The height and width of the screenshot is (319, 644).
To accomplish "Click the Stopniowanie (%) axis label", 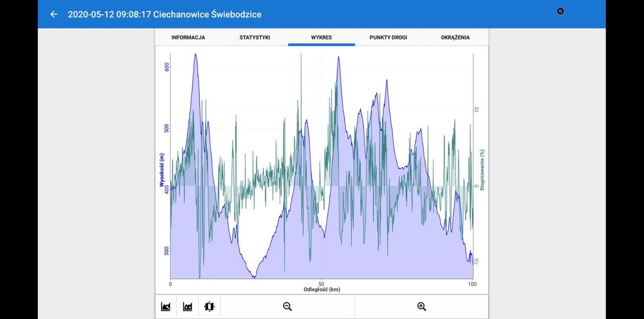I will (x=482, y=170).
